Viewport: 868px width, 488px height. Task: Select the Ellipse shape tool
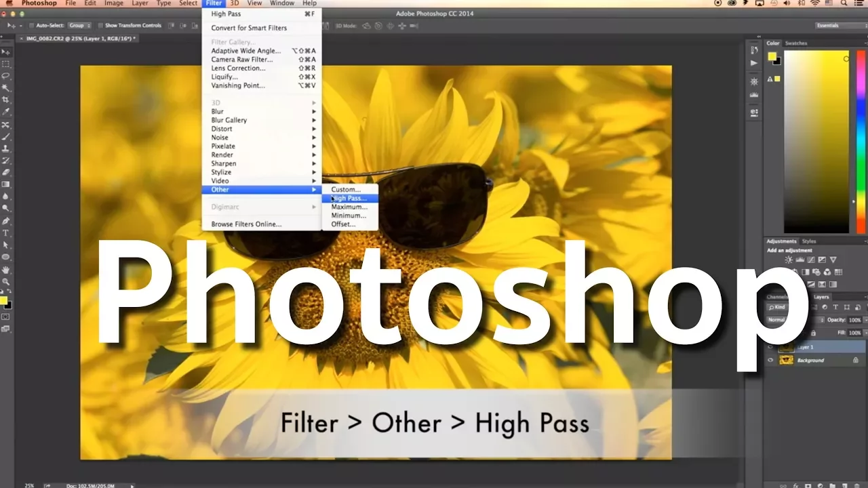coord(6,257)
